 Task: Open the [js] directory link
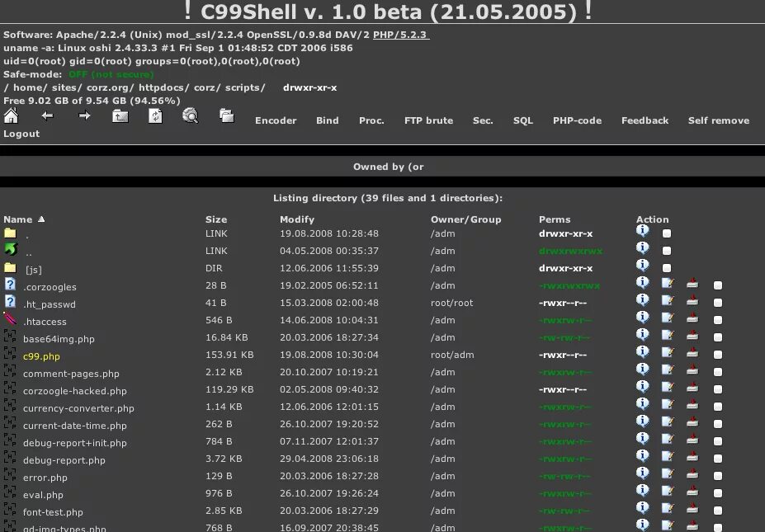pos(34,270)
